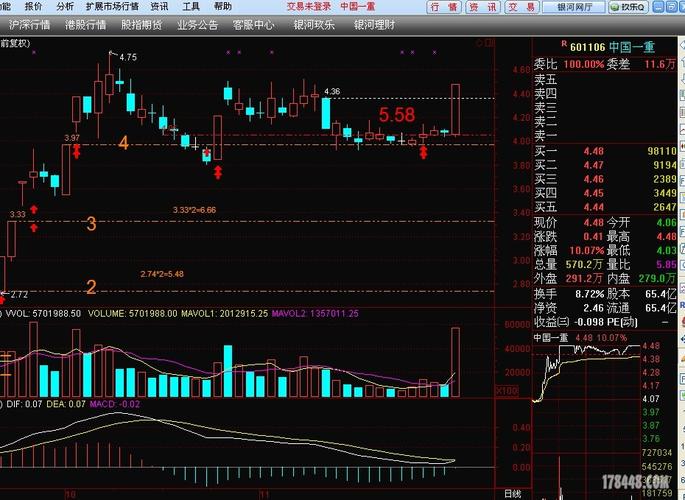Click the 4.75 high price marker
The image size is (685, 500).
tap(128, 57)
